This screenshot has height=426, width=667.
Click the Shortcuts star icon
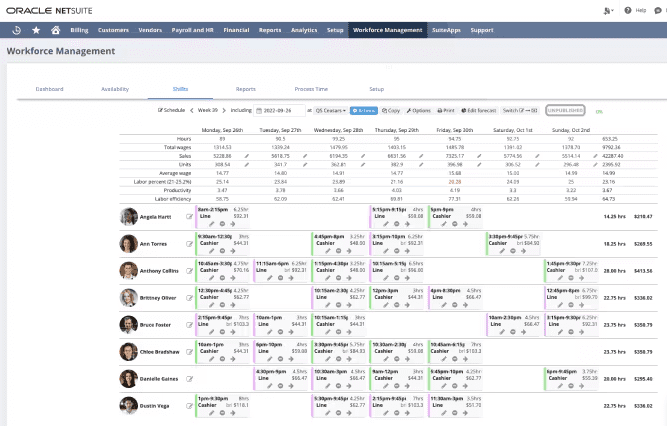click(x=37, y=30)
